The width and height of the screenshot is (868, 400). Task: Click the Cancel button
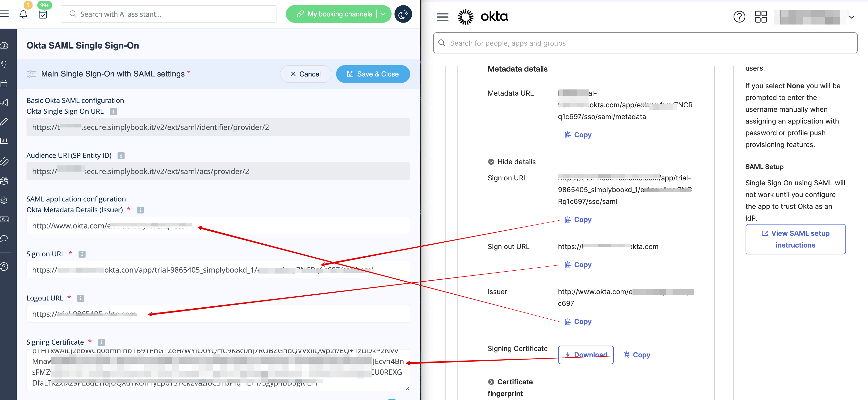coord(306,74)
